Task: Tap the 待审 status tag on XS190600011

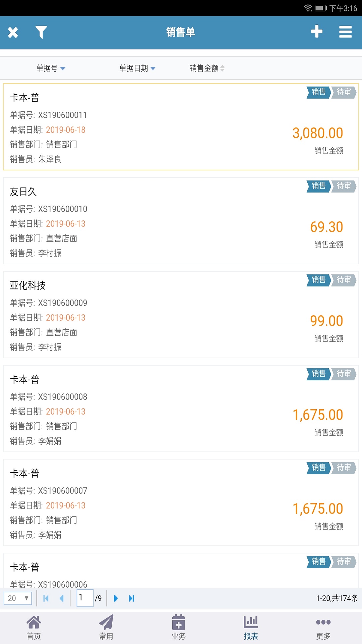Action: click(x=344, y=92)
